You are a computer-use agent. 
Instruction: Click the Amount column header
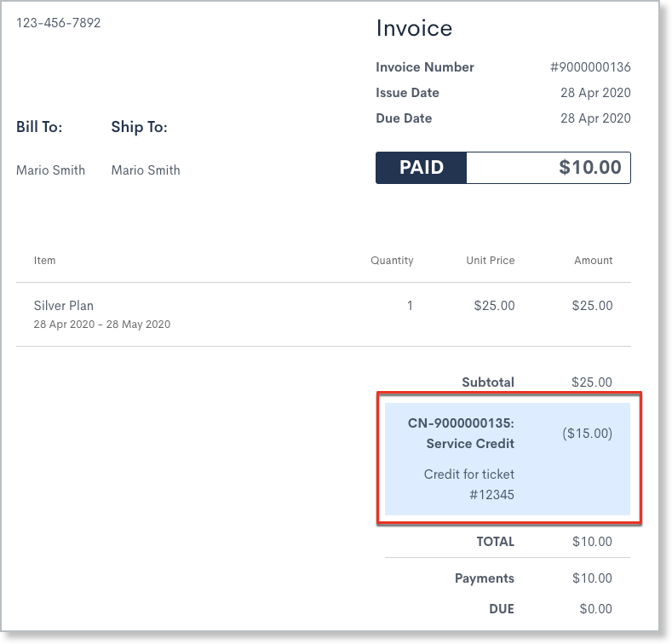point(593,261)
